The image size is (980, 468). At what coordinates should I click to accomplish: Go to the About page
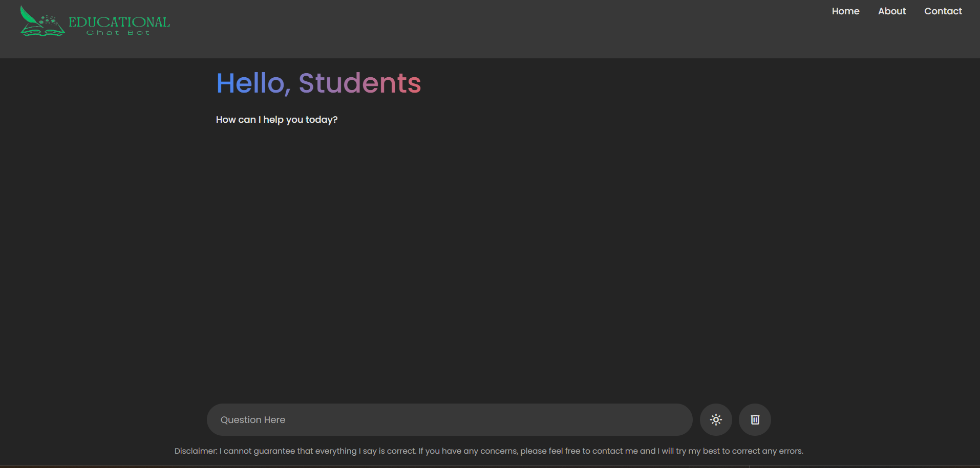[x=891, y=11]
